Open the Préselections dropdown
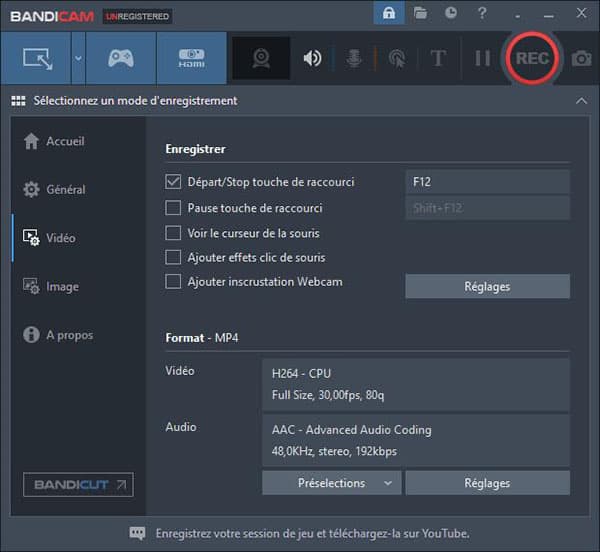The image size is (600, 552). click(332, 483)
